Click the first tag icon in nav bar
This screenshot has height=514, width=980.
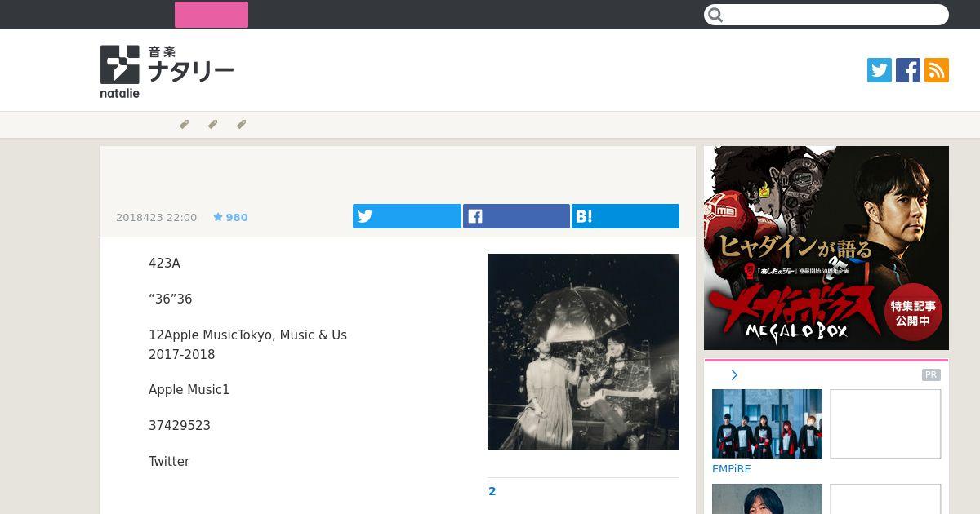(x=184, y=125)
